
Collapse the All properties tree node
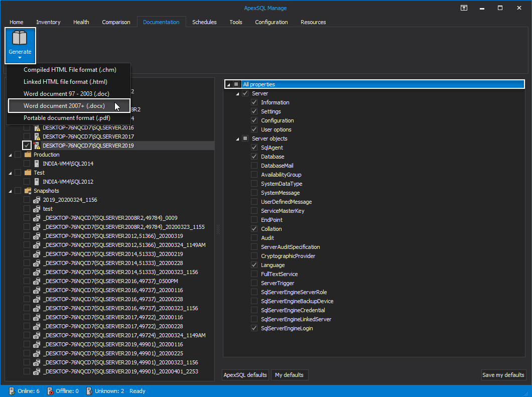click(x=228, y=84)
